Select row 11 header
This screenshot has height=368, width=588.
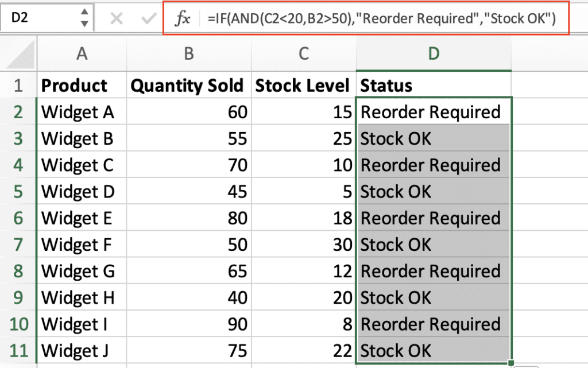18,350
